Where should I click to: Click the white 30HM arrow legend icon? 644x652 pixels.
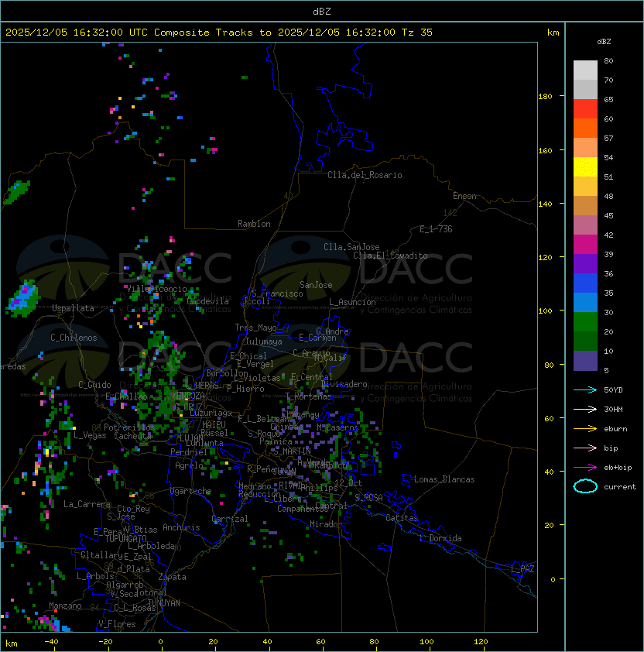pyautogui.click(x=585, y=410)
